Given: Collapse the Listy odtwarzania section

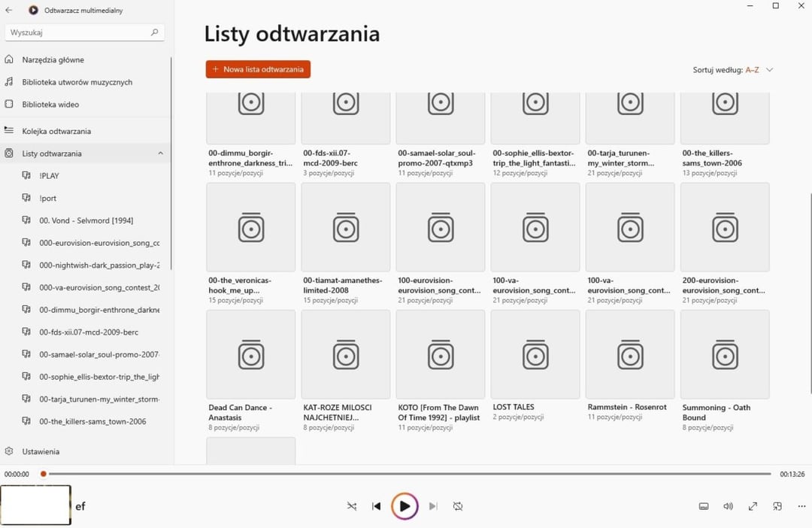Looking at the screenshot, I should [x=160, y=153].
